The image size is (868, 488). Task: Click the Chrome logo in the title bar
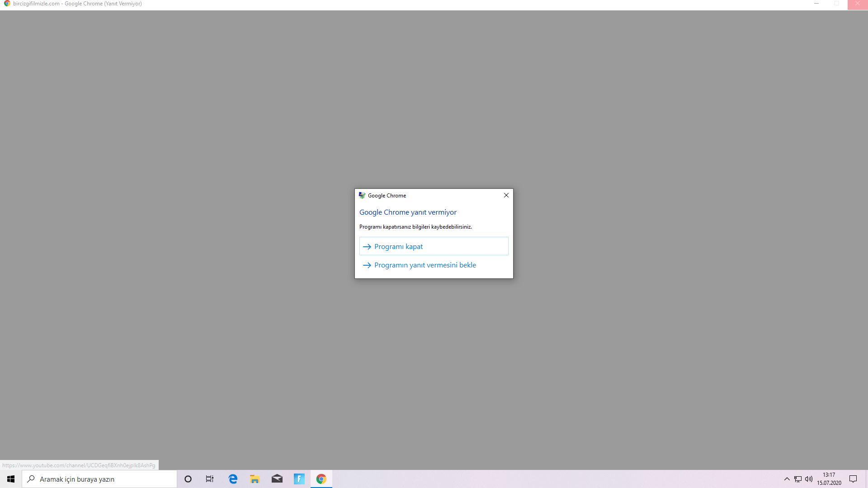point(7,4)
